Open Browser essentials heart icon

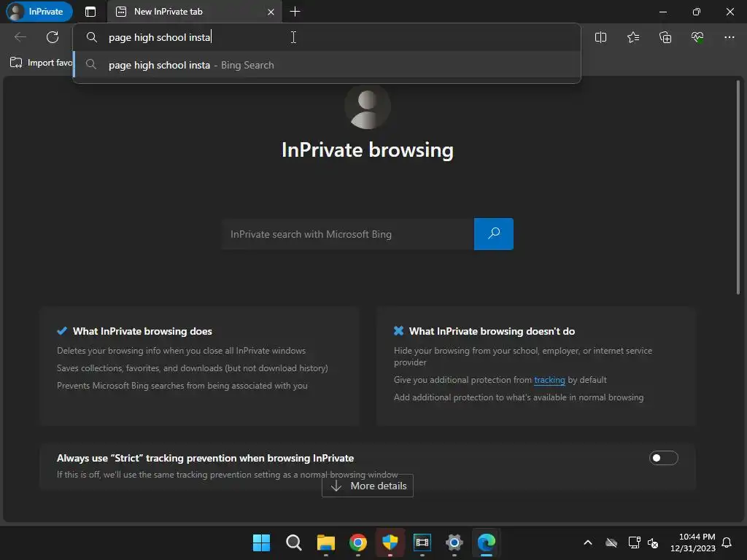(697, 37)
